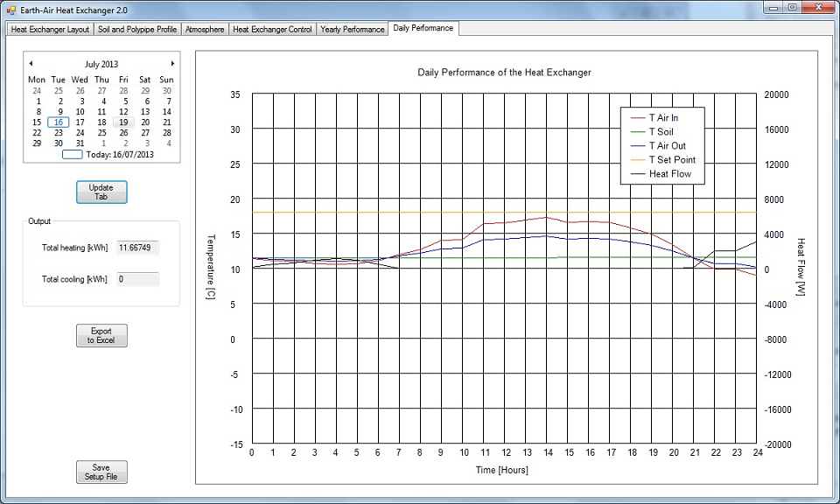
Task: Click the Update Tab button
Action: pos(101,192)
